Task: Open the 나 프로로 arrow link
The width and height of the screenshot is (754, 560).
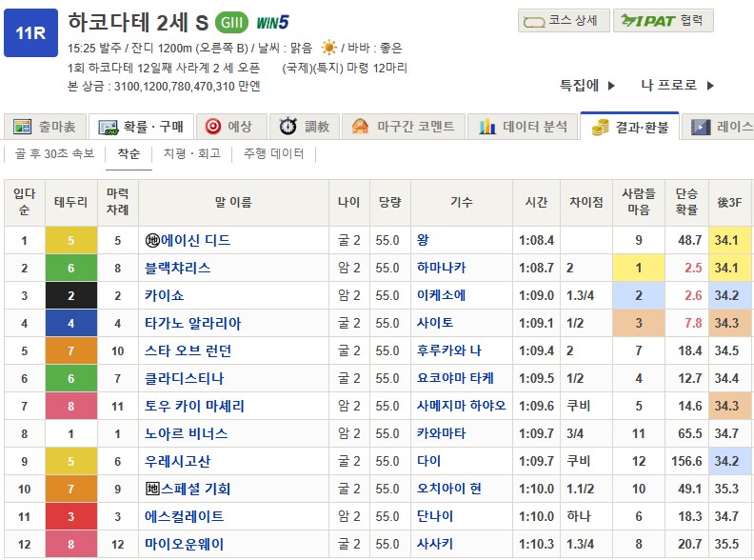Action: (x=678, y=86)
